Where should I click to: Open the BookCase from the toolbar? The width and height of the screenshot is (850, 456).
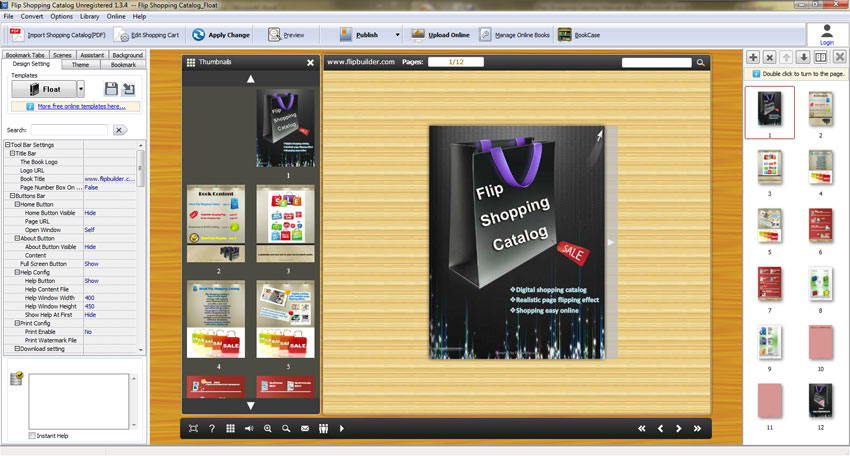click(x=580, y=35)
